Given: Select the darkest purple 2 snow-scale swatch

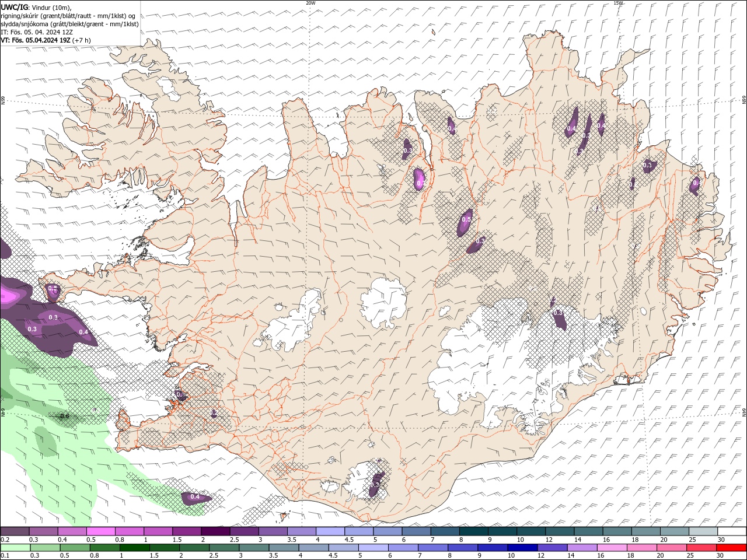Looking at the screenshot, I should [215, 531].
